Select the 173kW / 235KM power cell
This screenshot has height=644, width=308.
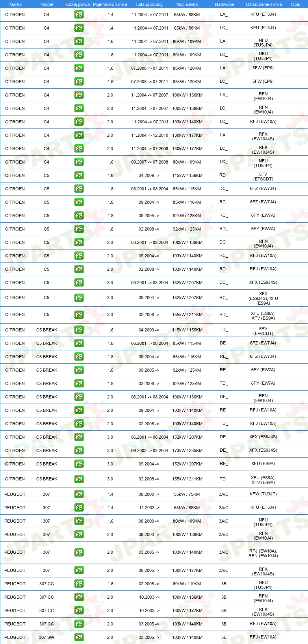[187, 450]
